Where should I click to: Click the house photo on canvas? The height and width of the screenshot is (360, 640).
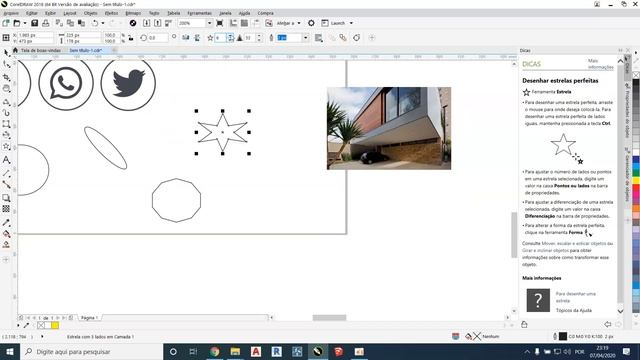pyautogui.click(x=389, y=128)
